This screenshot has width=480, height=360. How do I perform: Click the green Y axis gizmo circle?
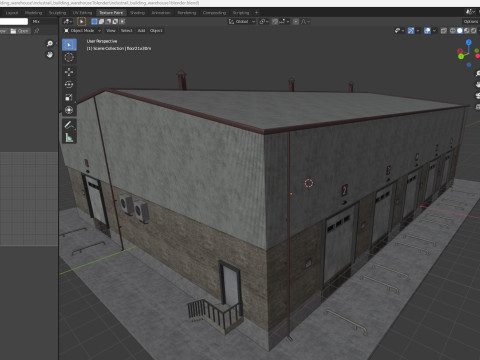pos(461,57)
